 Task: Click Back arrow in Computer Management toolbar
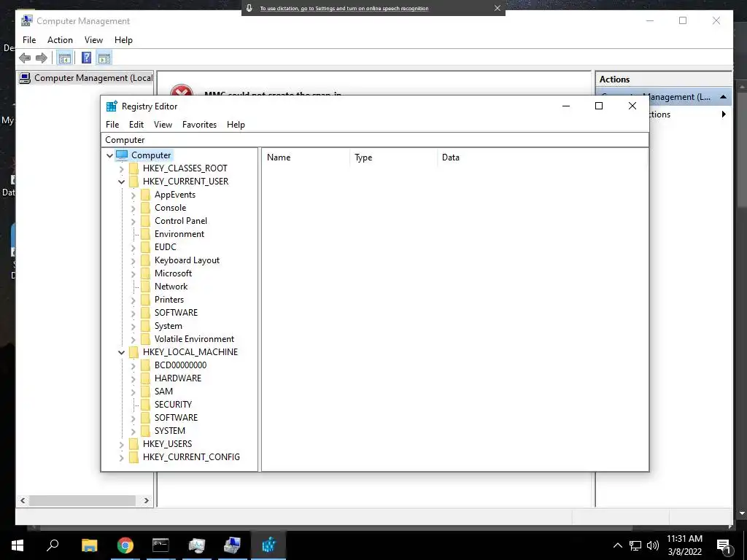coord(25,58)
